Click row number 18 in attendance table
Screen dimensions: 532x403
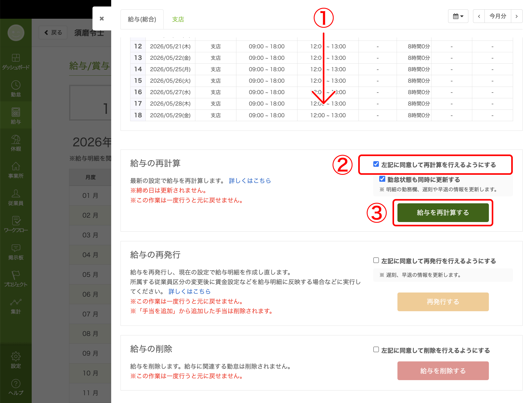pyautogui.click(x=138, y=115)
